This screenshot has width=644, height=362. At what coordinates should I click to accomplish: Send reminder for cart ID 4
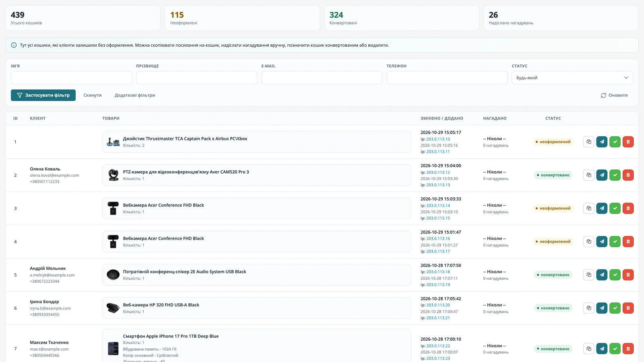click(x=602, y=242)
